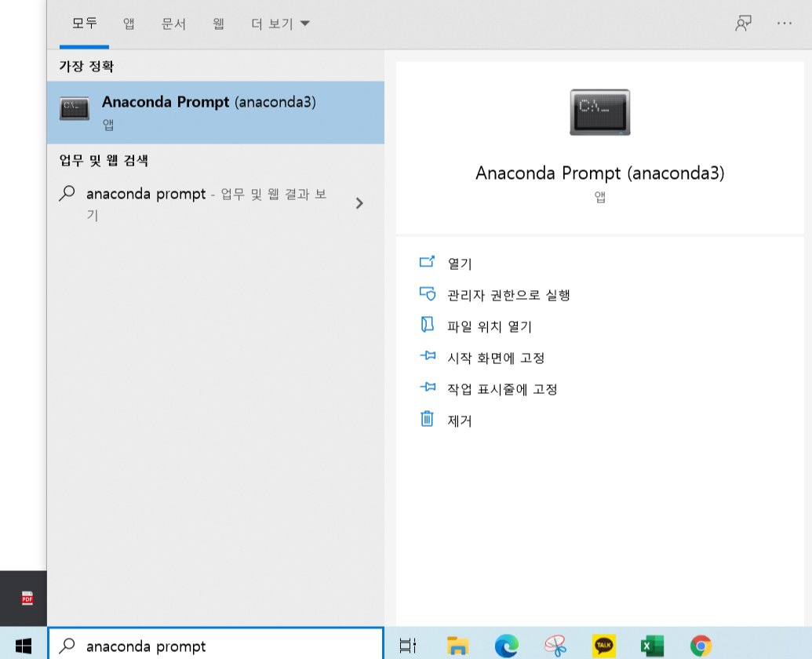Switch to the 웹 tab
This screenshot has width=812, height=659.
[x=218, y=24]
